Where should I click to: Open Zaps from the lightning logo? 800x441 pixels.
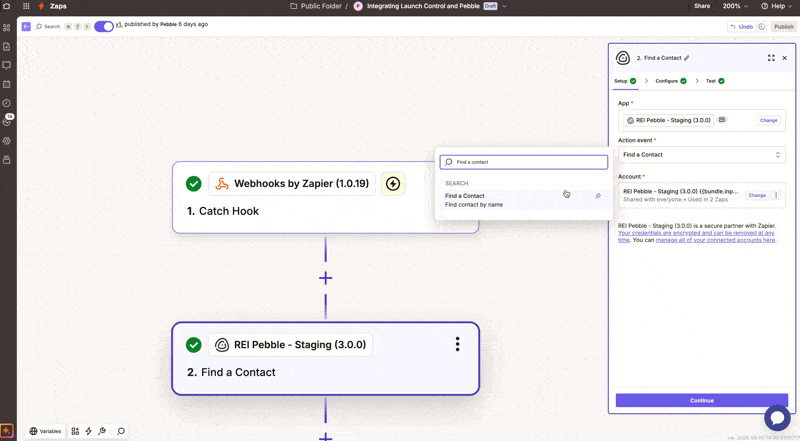tap(41, 6)
